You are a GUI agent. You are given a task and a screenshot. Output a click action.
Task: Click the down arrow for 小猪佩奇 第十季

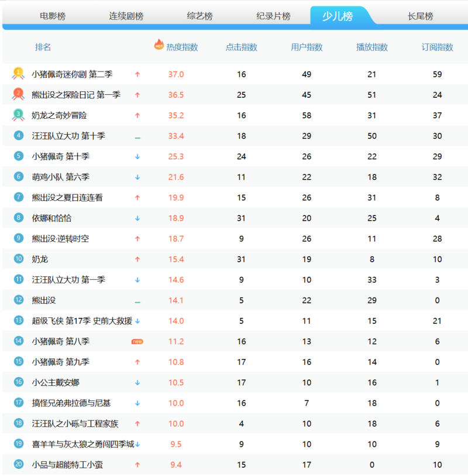tap(137, 157)
